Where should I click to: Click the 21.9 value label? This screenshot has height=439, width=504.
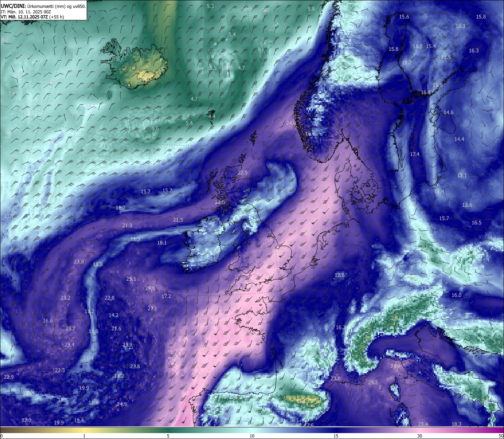pyautogui.click(x=127, y=225)
